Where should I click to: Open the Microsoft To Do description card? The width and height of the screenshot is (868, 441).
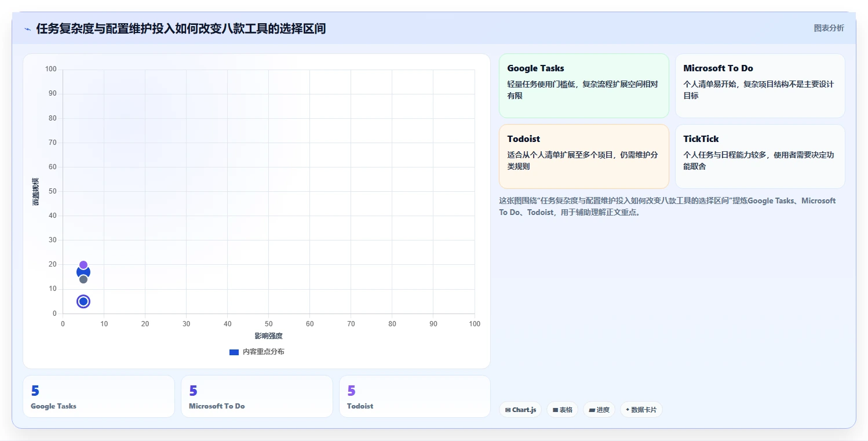760,86
